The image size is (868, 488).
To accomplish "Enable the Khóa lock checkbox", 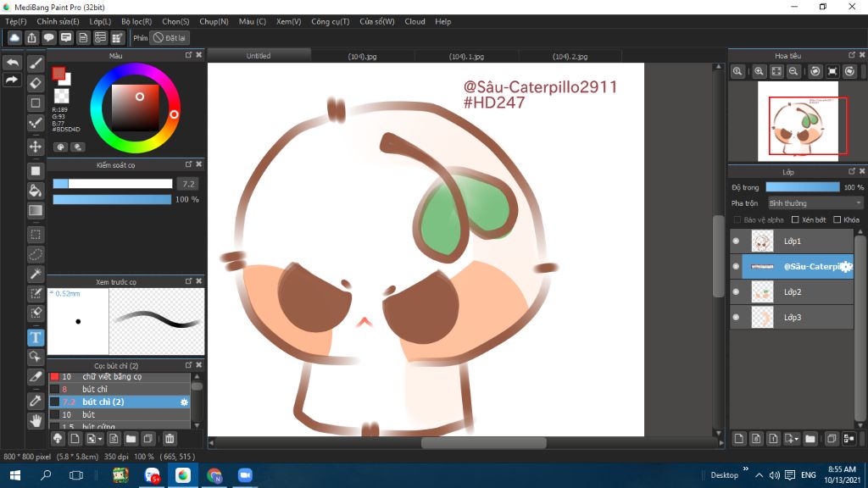I will 837,219.
